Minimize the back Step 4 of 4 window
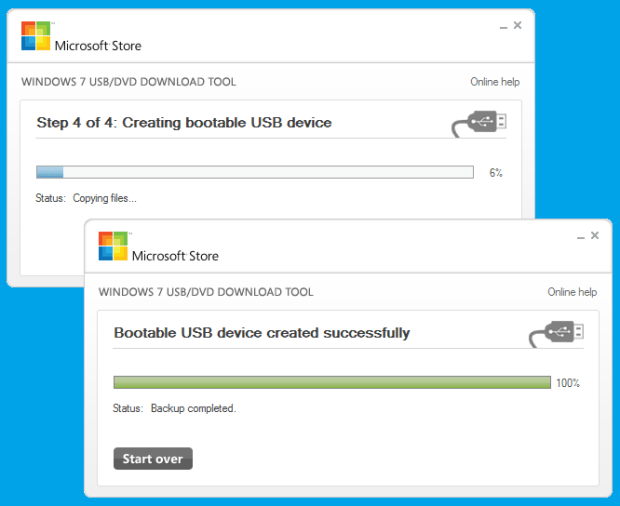 click(x=503, y=26)
